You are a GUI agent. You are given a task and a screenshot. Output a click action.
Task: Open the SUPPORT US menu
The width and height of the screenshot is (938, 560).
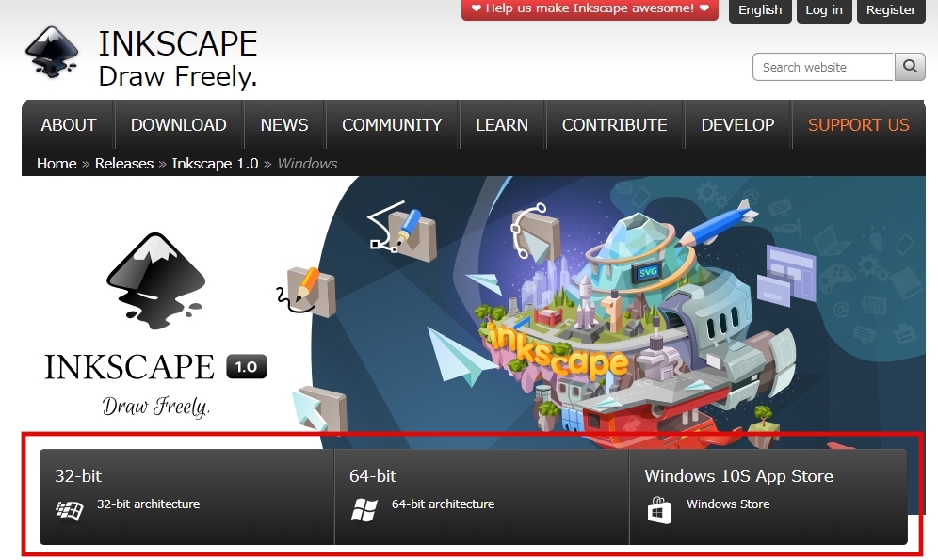(x=859, y=125)
